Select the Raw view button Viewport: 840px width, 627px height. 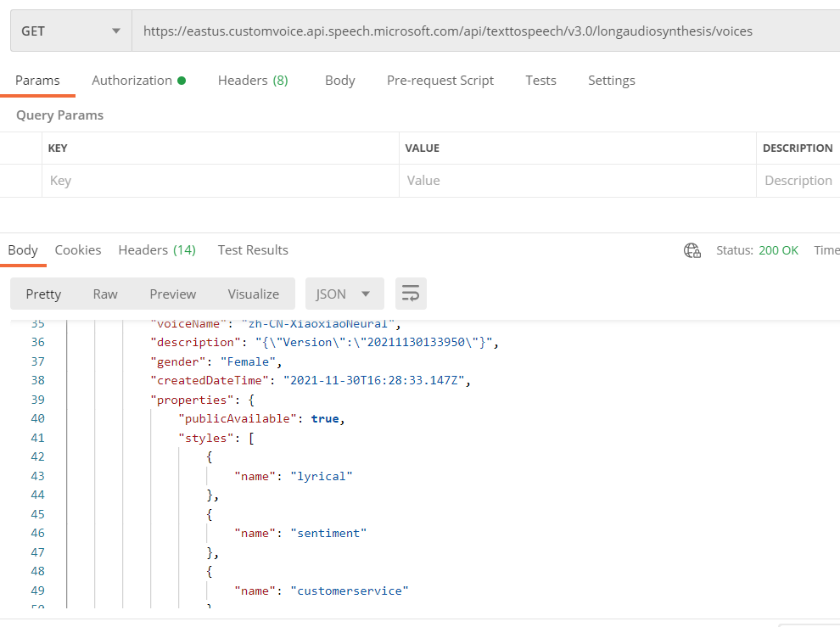point(105,294)
